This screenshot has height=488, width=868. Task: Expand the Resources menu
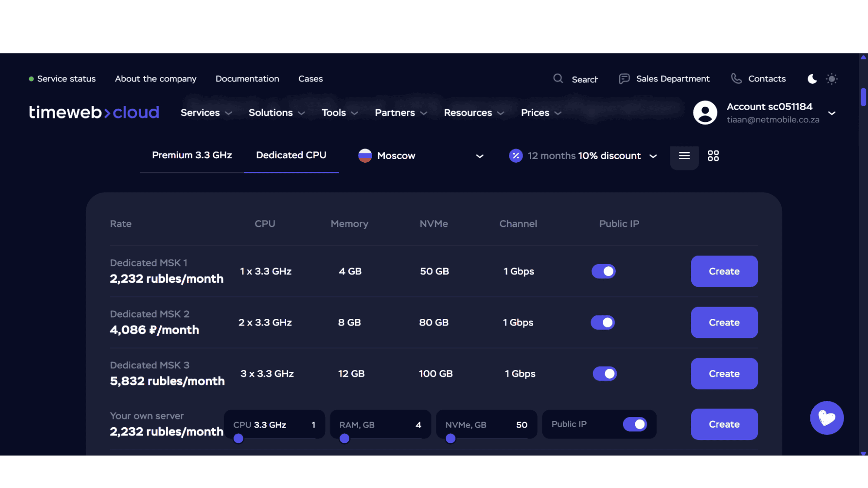tap(474, 113)
